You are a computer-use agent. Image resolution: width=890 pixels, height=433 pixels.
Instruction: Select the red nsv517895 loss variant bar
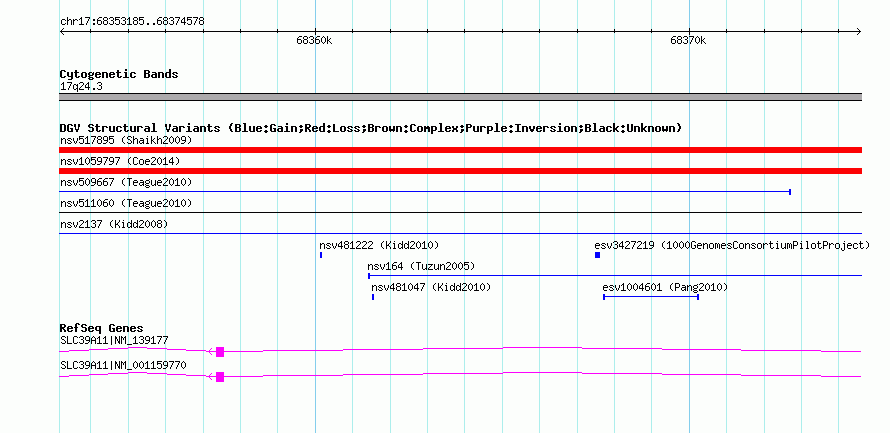point(460,150)
